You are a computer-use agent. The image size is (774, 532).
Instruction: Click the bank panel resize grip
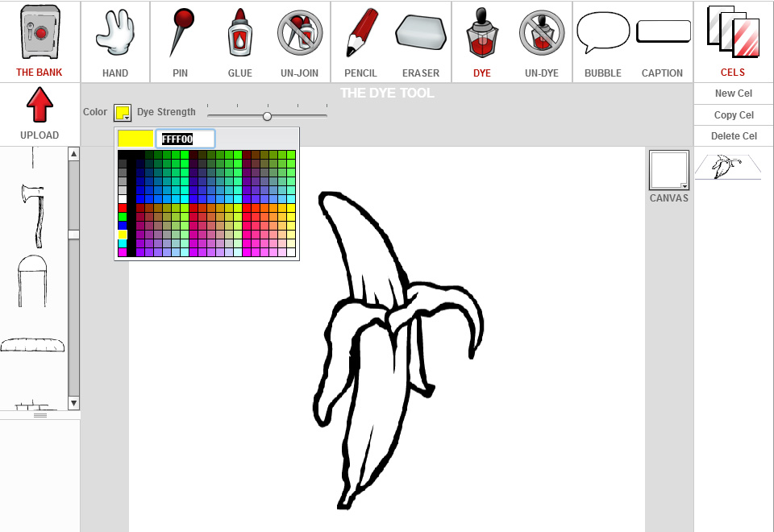click(40, 416)
